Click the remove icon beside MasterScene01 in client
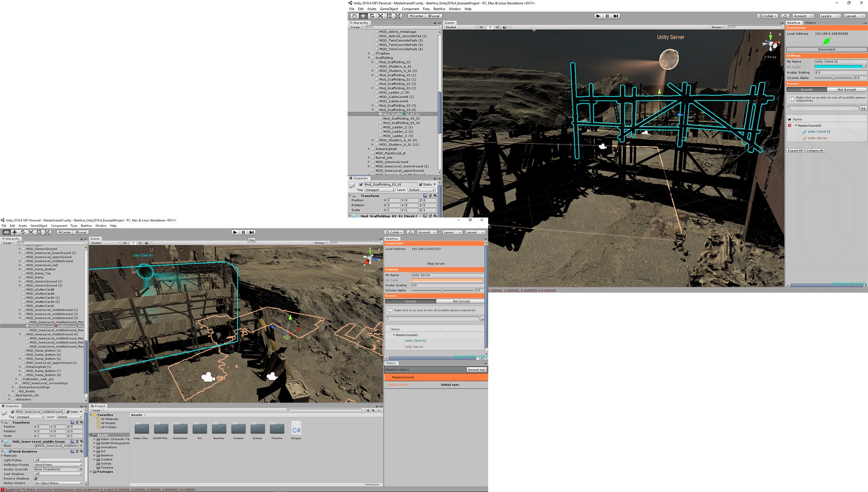This screenshot has height=492, width=868. [790, 126]
